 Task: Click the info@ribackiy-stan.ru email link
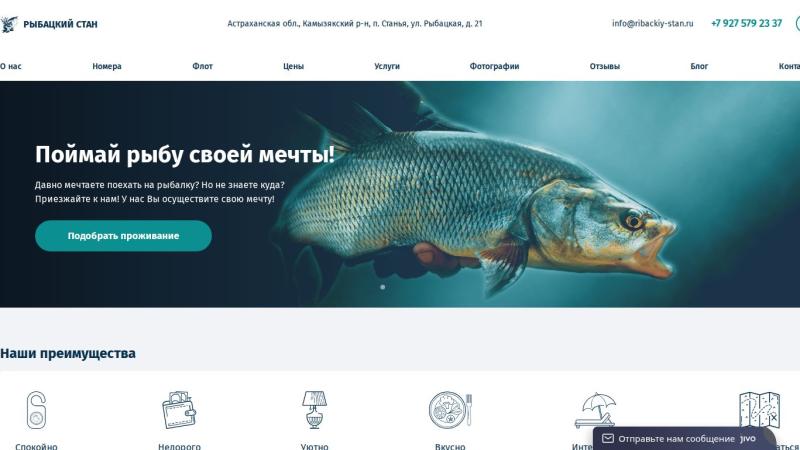(x=653, y=23)
